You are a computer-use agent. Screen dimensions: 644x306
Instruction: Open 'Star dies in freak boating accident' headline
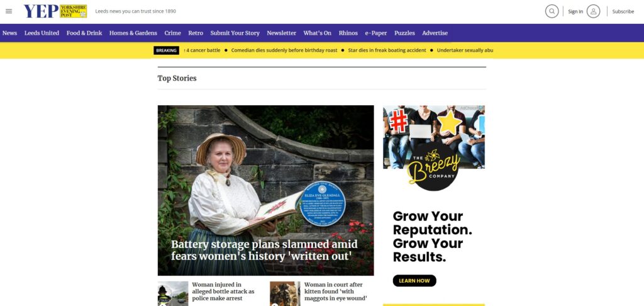click(387, 50)
